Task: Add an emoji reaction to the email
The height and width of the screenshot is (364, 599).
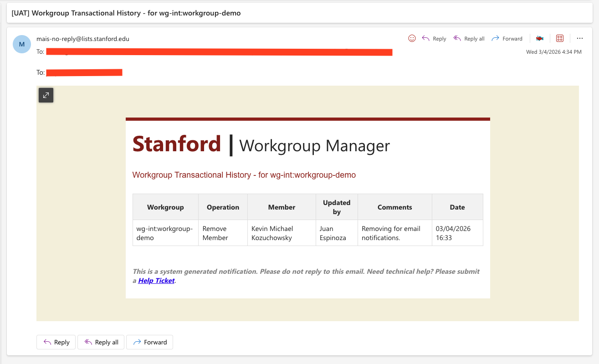Action: point(412,38)
